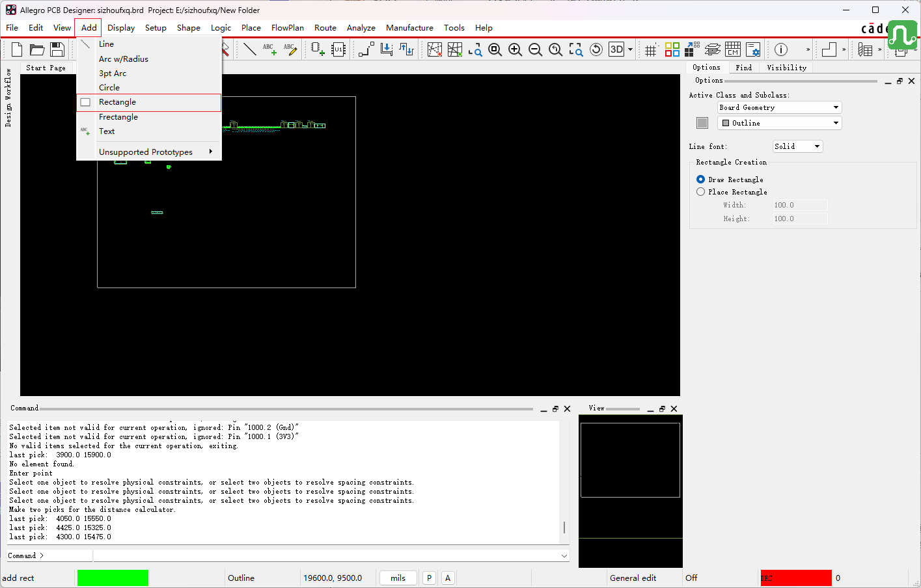
Task: Click the command input field
Action: pos(331,555)
